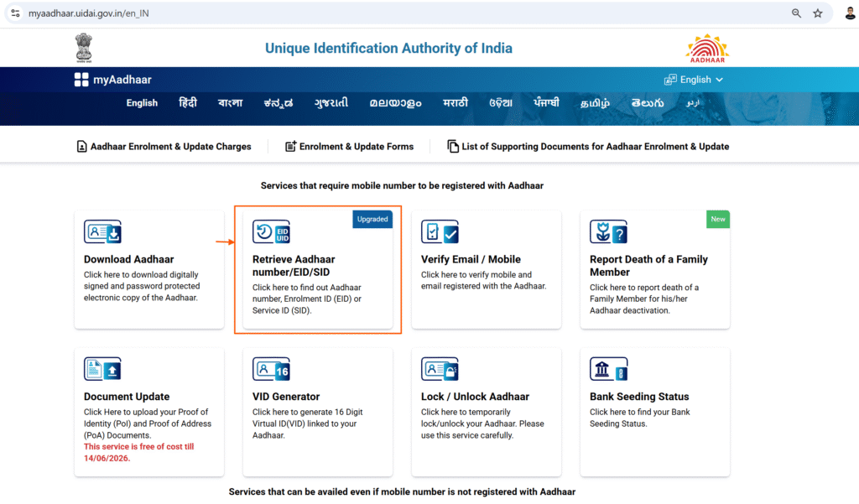Screen dimensions: 859x504
Task: Switch the language to हिंदी
Action: coord(188,103)
